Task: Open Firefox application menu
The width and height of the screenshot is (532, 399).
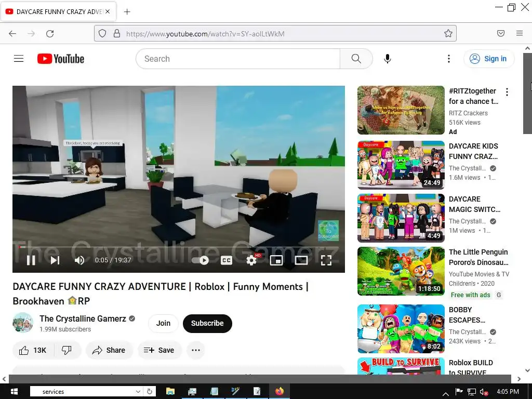Action: (520, 33)
